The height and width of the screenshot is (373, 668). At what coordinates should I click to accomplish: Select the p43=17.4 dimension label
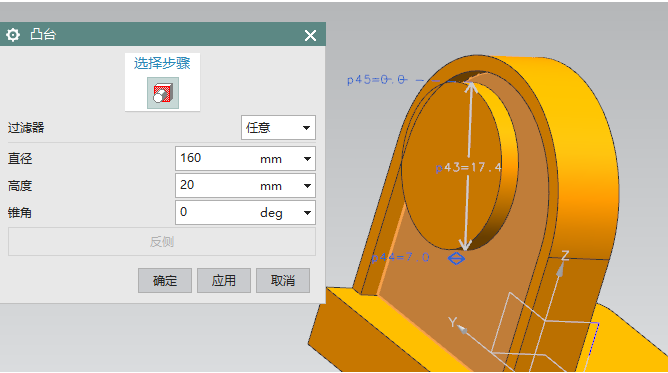[469, 167]
